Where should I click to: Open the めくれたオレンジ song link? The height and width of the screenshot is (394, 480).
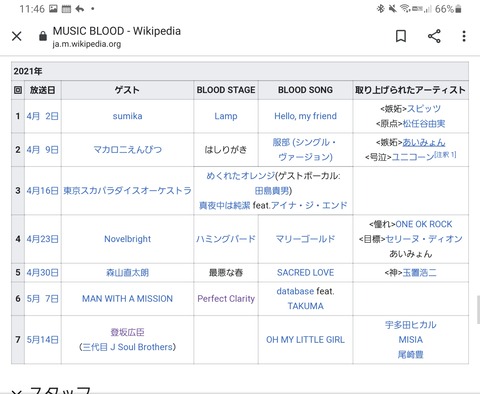tap(241, 176)
